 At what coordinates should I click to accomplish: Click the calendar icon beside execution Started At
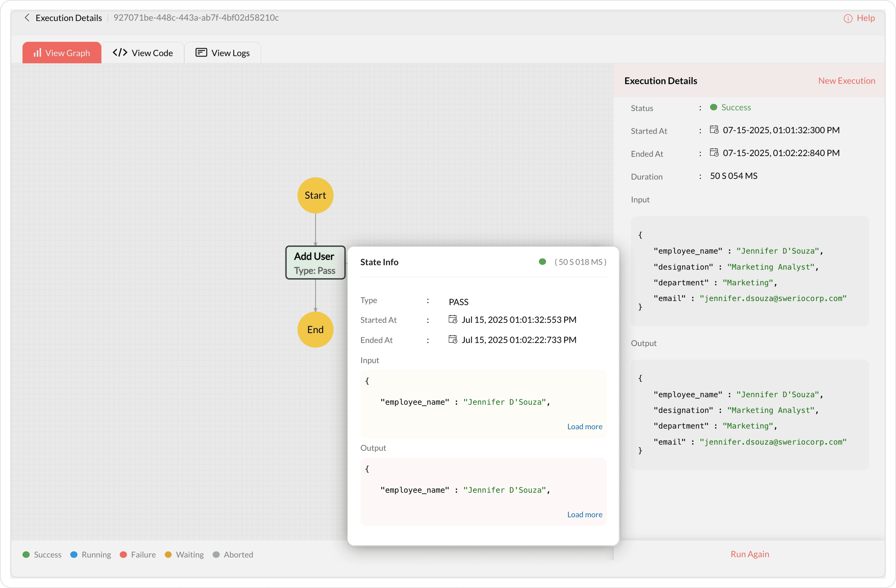714,130
